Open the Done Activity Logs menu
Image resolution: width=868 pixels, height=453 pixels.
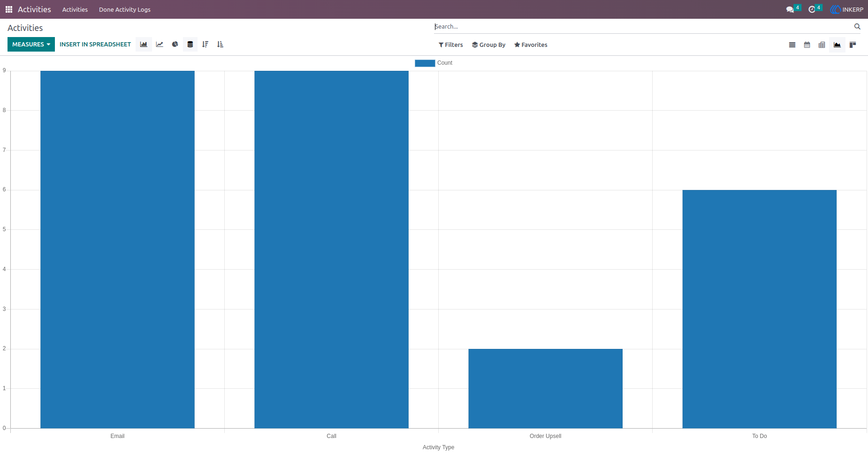click(x=125, y=9)
